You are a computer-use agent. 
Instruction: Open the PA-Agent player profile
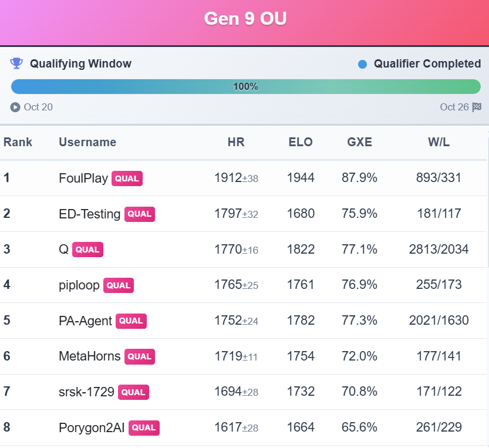tap(85, 321)
